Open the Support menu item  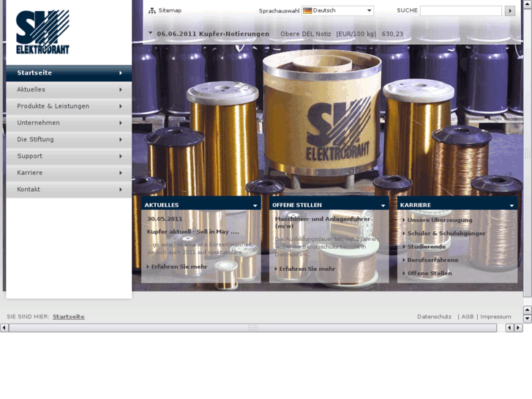(69, 156)
